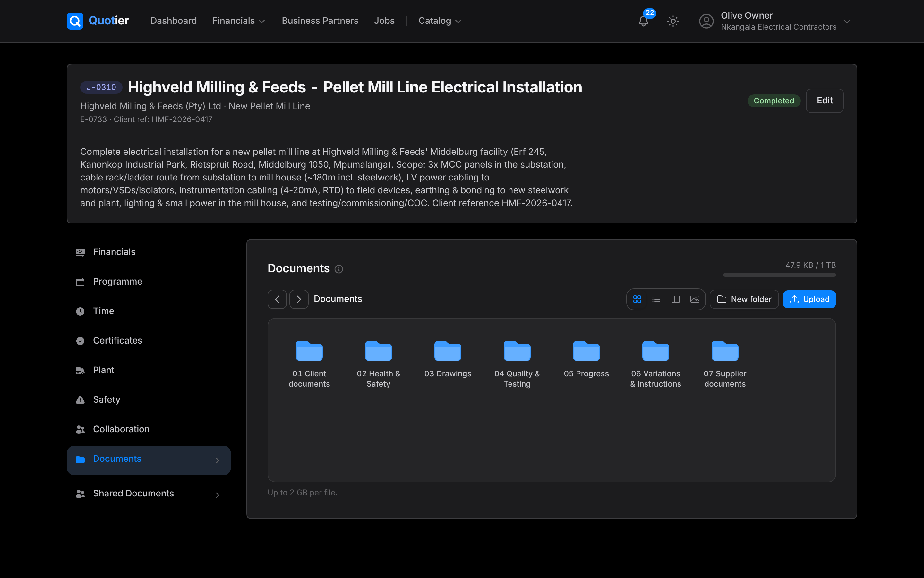Select the 01 Client documents folder
This screenshot has height=578, width=924.
pyautogui.click(x=309, y=364)
